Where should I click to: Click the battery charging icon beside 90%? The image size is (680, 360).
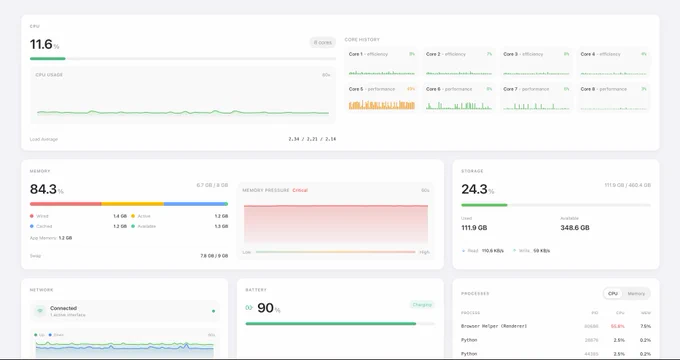[249, 308]
